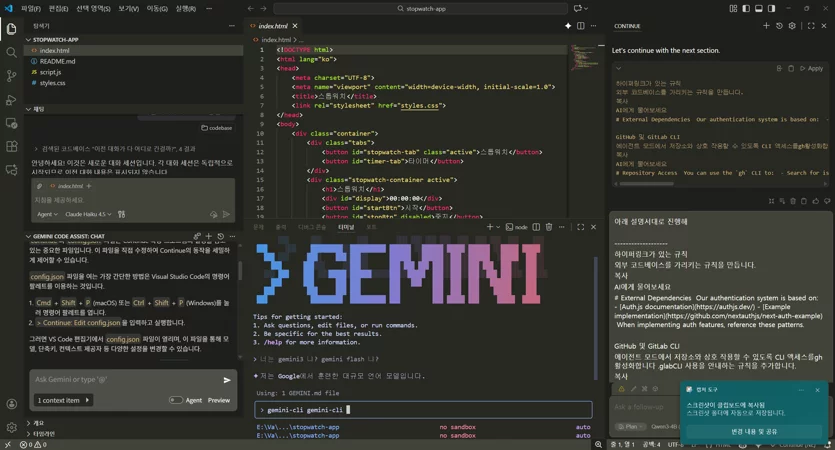Viewport: 835px width, 450px height.
Task: Kill the terminal with trash icon
Action: tap(549, 227)
